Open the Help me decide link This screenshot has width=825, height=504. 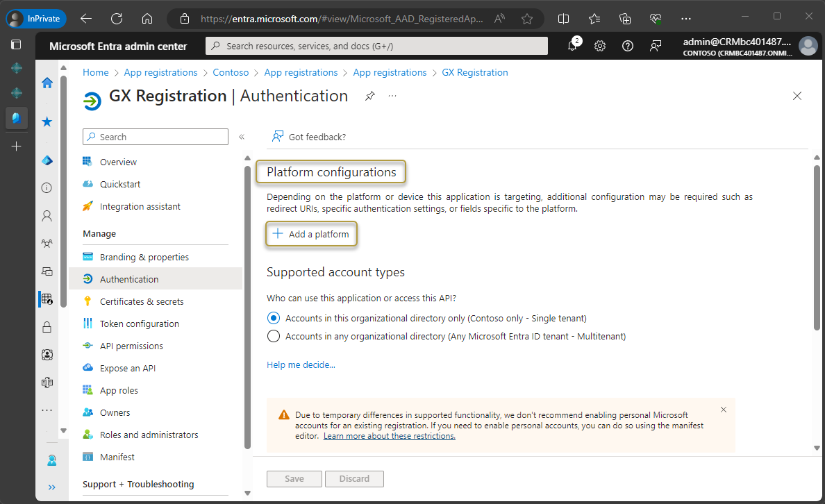301,364
